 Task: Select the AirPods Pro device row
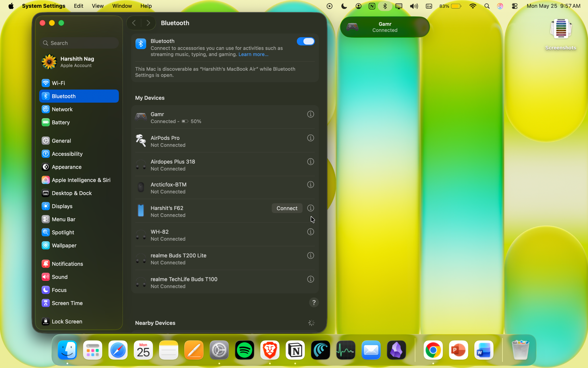pyautogui.click(x=225, y=141)
